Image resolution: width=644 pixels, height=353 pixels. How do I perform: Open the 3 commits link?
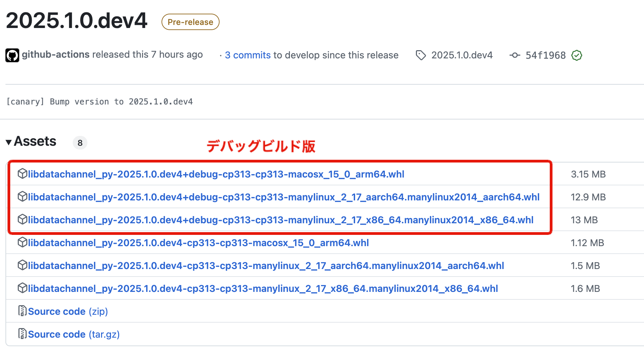click(248, 55)
